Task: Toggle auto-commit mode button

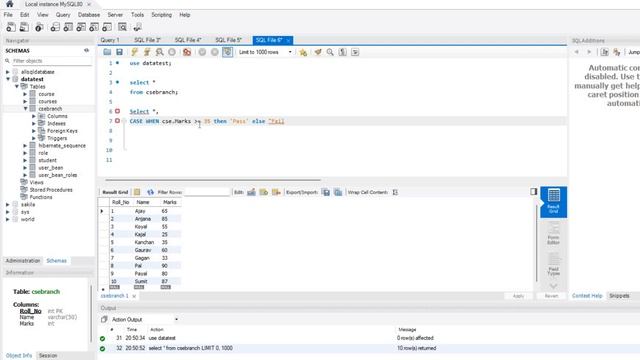Action: point(228,52)
